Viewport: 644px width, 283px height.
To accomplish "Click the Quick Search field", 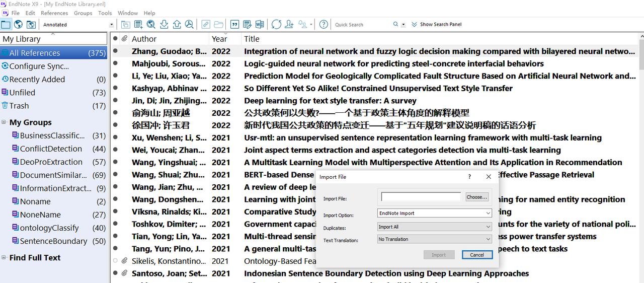I will click(x=362, y=24).
